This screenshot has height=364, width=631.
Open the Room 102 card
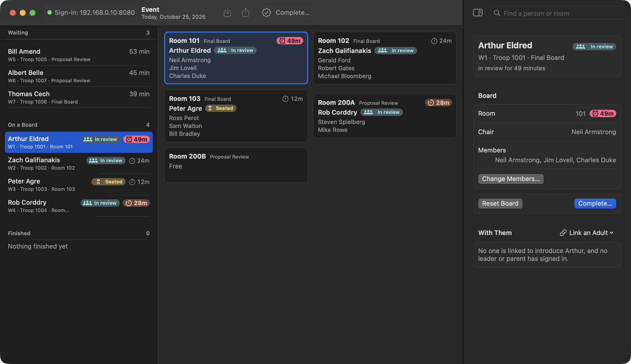click(385, 58)
